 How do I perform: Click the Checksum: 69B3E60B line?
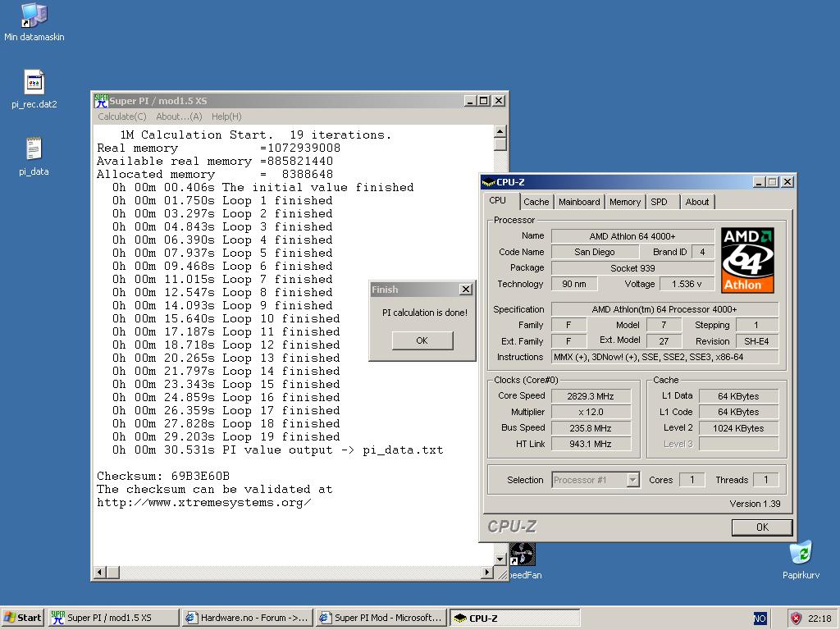(163, 477)
